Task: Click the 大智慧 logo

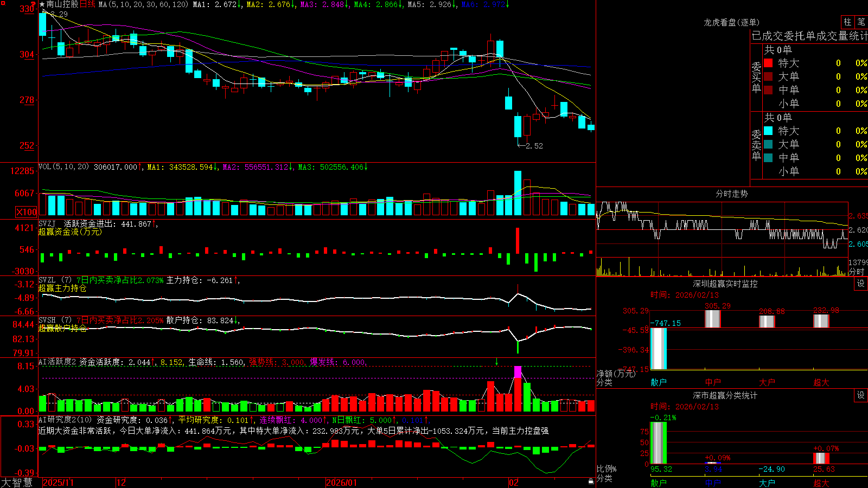Action: point(17,483)
